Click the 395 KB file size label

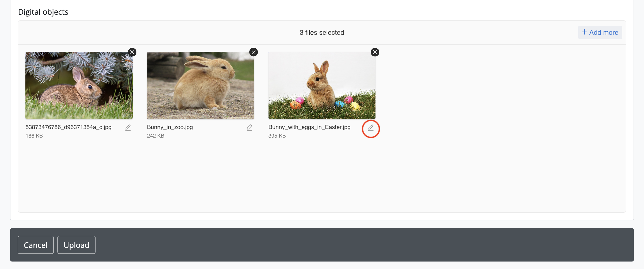pos(277,136)
